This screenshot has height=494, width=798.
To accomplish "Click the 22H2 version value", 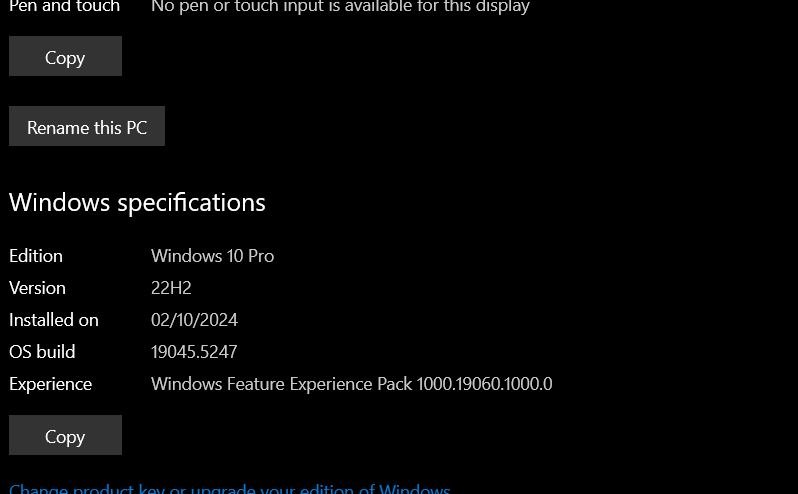I will 171,288.
